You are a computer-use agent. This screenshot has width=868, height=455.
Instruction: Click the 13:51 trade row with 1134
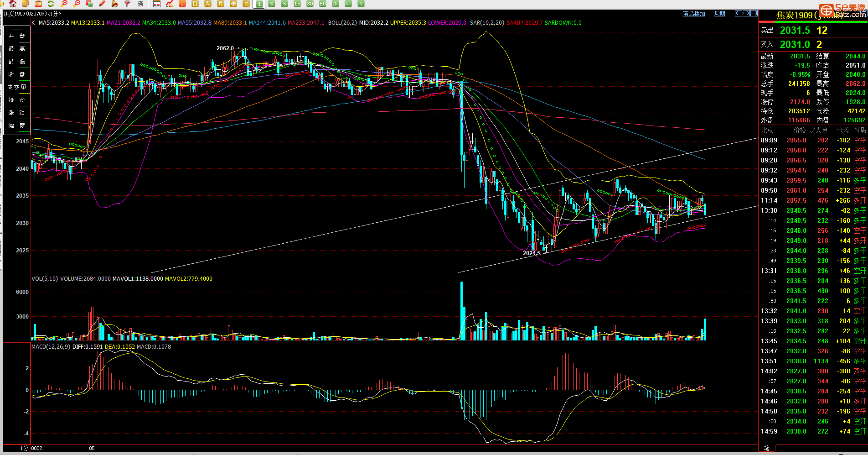(813, 361)
